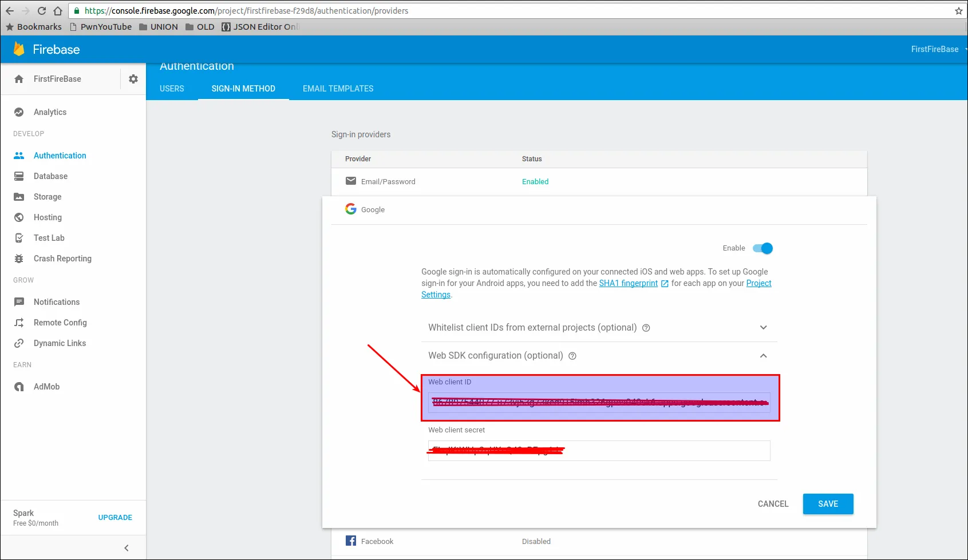Open Test Lab in the sidebar
The height and width of the screenshot is (560, 968).
[49, 238]
